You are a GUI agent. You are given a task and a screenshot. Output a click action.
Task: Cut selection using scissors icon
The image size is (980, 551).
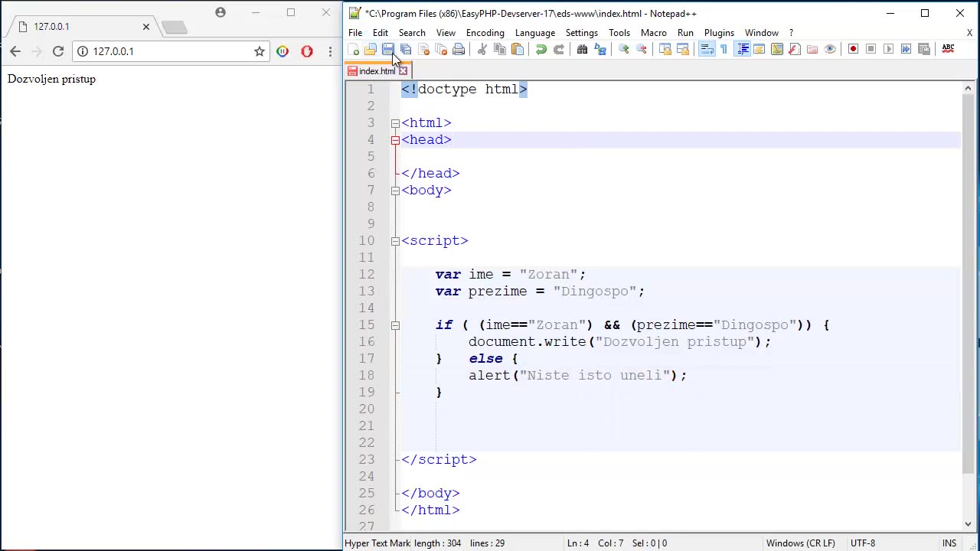pyautogui.click(x=482, y=49)
